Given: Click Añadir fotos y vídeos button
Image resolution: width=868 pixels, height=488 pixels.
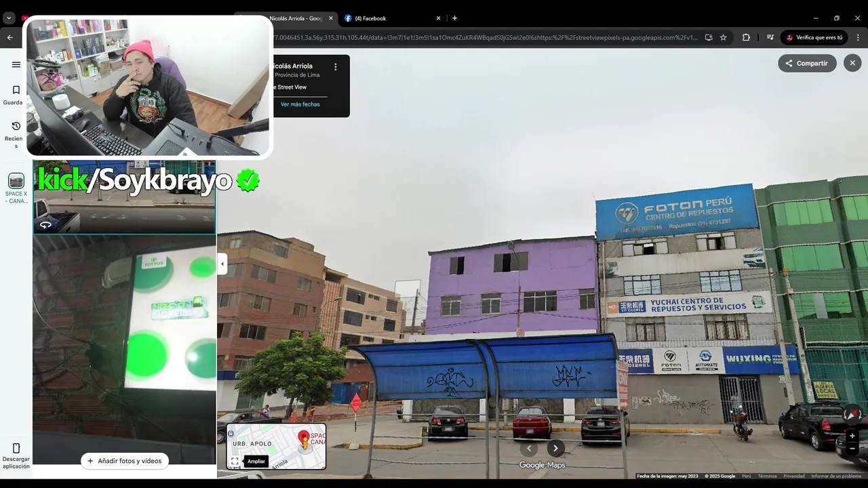Looking at the screenshot, I should click(x=125, y=461).
